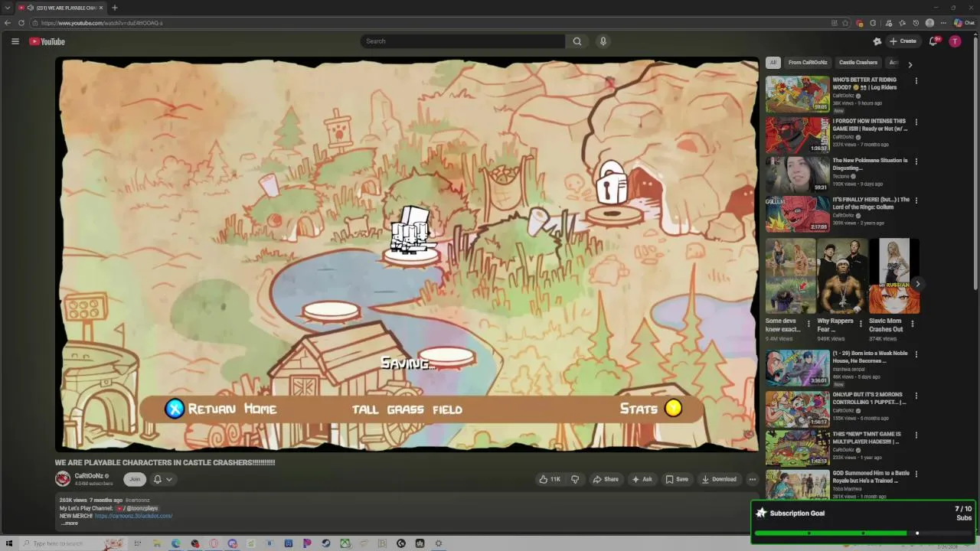Open the tab list dropdown in browser
980x551 pixels.
[8, 8]
